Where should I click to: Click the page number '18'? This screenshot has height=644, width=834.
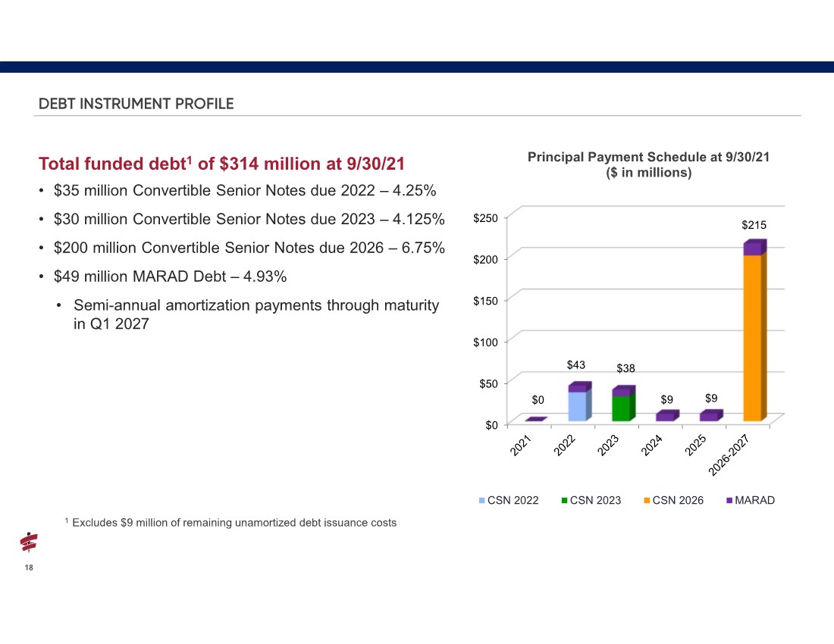[x=29, y=567]
